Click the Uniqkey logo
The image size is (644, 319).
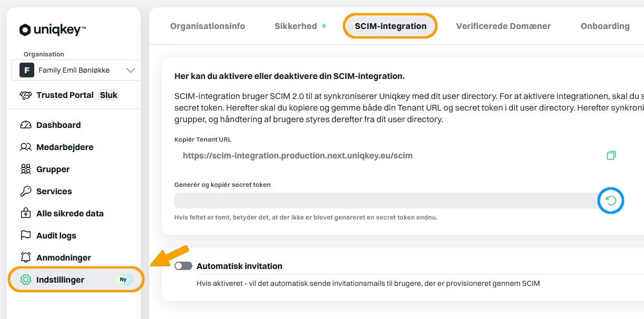53,30
